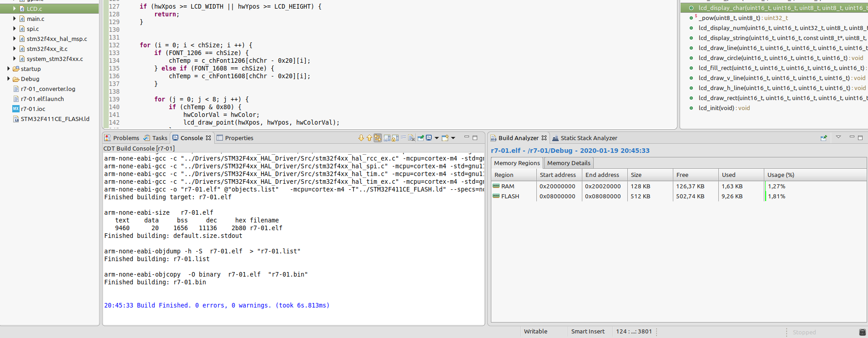Expand the main.c tree item
The image size is (868, 338).
coord(15,19)
